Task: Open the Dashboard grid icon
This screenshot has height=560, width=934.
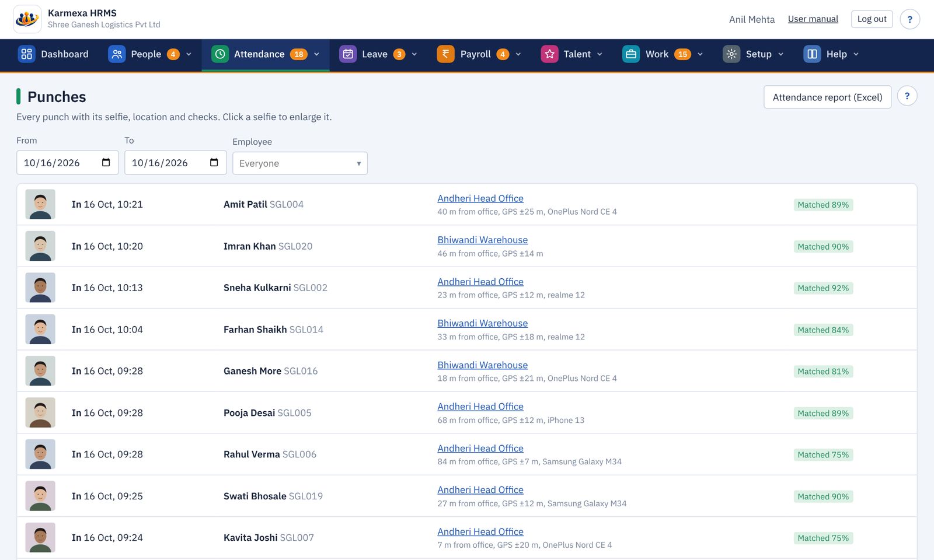Action: [x=26, y=54]
